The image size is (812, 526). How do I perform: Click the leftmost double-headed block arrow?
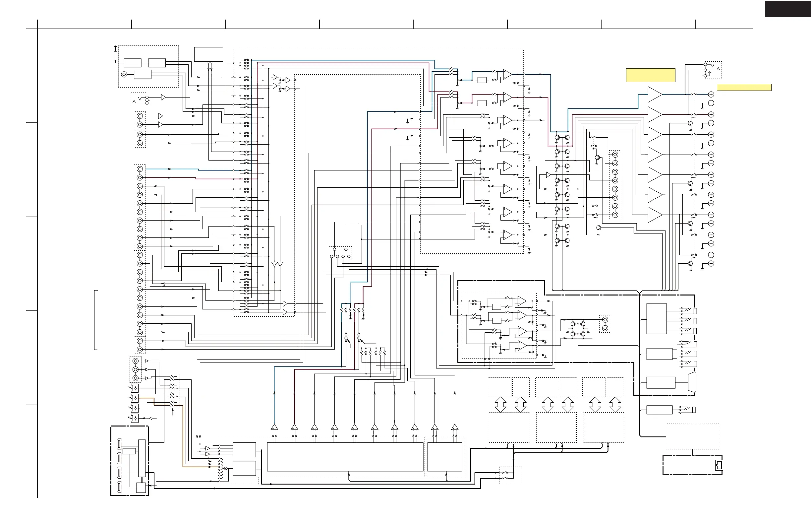point(500,405)
